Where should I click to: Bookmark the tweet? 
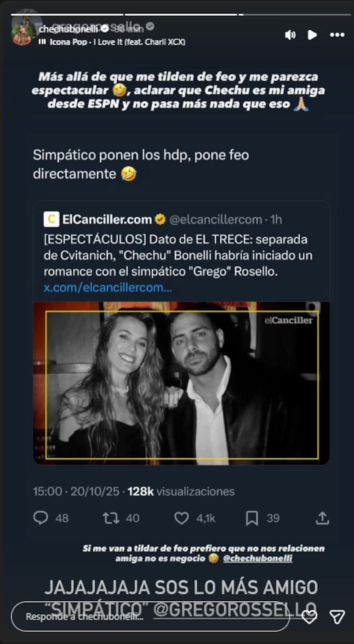tap(251, 518)
